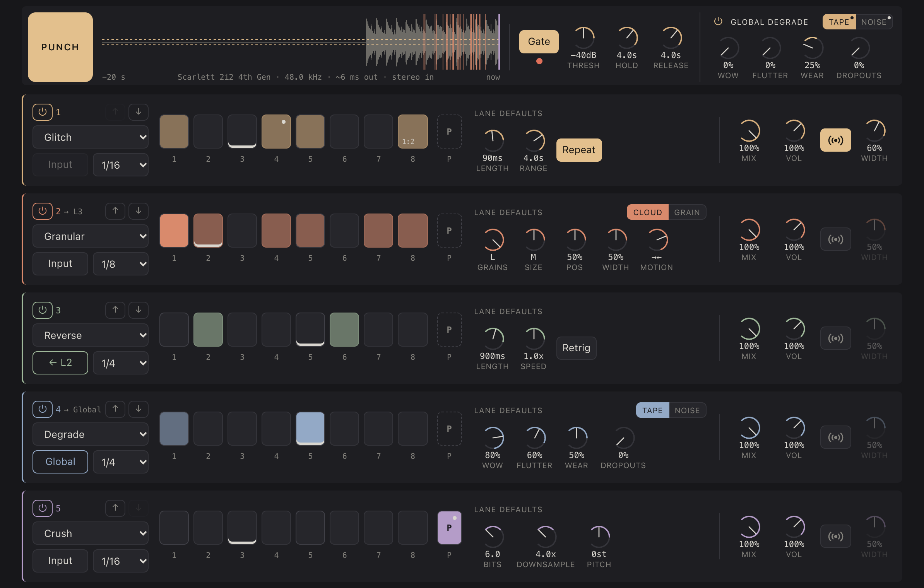Move lane 5 up with arrow
The width and height of the screenshot is (924, 588).
point(115,508)
